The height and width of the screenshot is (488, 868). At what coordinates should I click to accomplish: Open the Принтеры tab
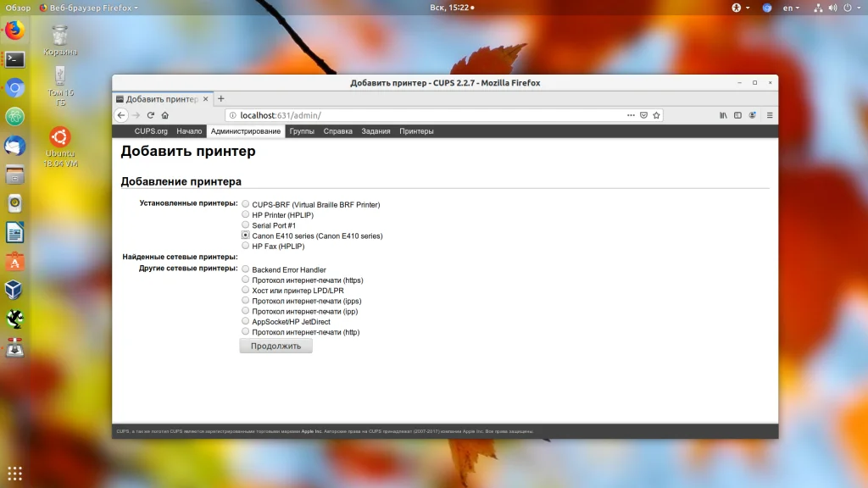416,131
